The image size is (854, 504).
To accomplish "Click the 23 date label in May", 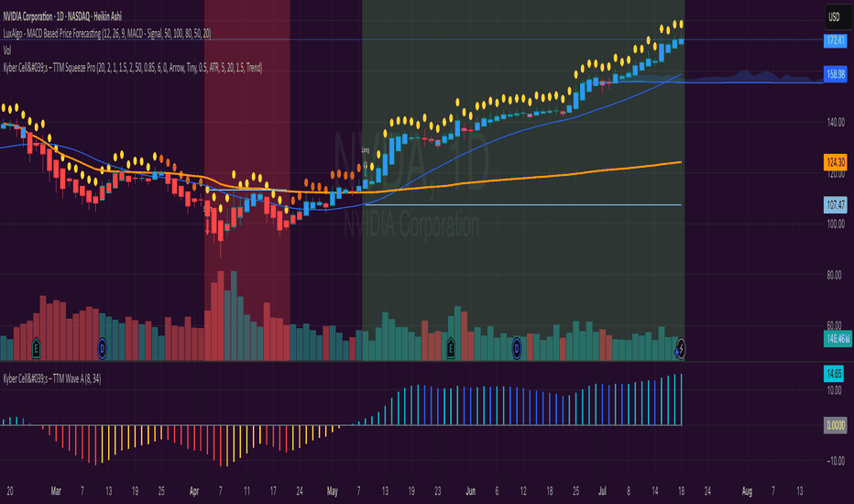I will (x=438, y=491).
